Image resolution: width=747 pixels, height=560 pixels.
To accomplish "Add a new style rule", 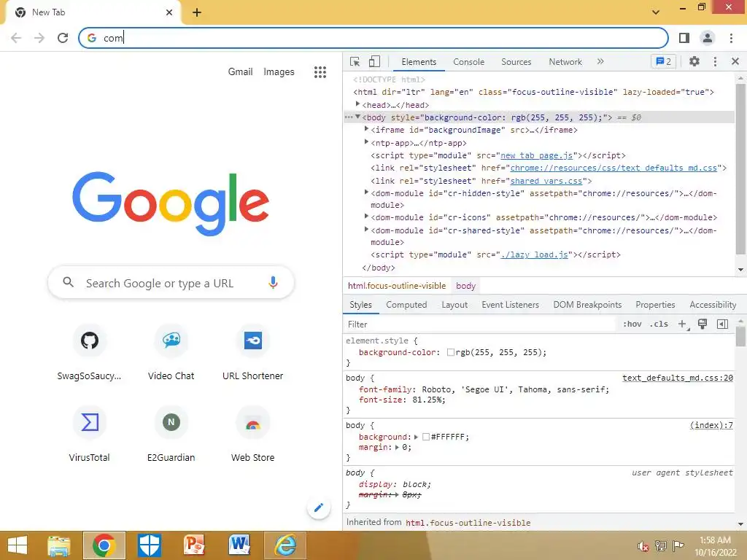I will 683,324.
